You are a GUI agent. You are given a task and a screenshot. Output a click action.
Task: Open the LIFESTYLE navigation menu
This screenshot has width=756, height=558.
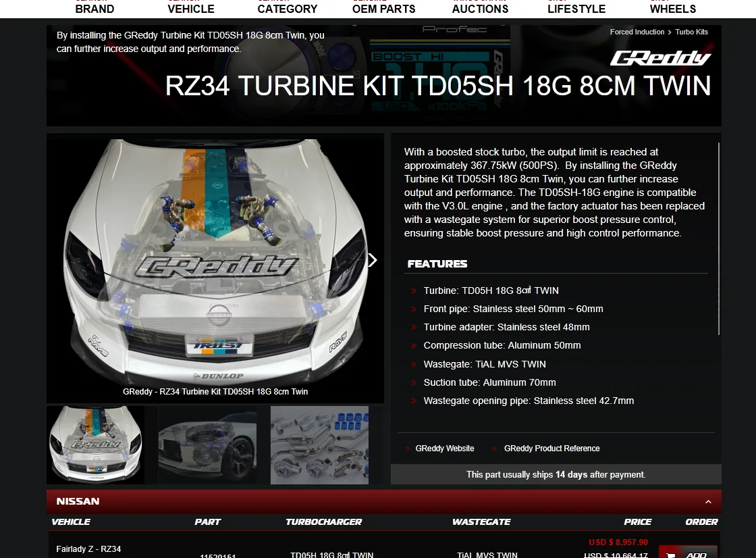[576, 9]
